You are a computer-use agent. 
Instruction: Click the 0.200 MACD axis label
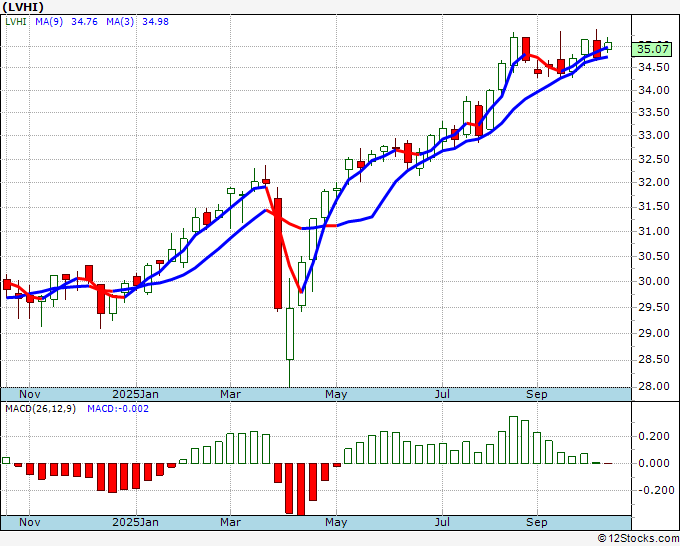pos(654,436)
